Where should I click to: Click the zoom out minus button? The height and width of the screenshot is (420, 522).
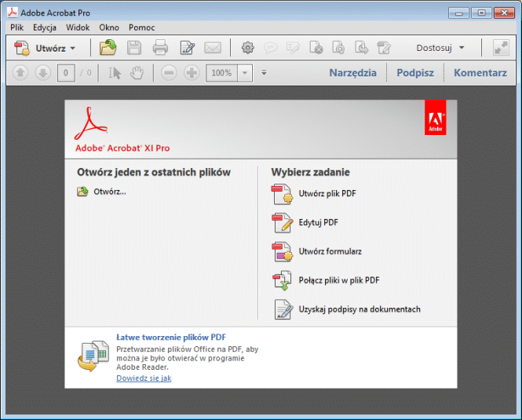click(x=169, y=72)
